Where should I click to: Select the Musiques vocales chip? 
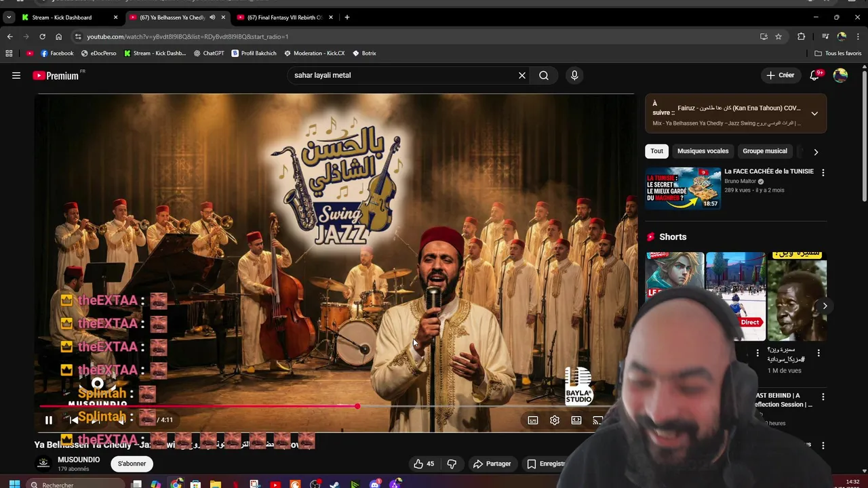tap(703, 151)
